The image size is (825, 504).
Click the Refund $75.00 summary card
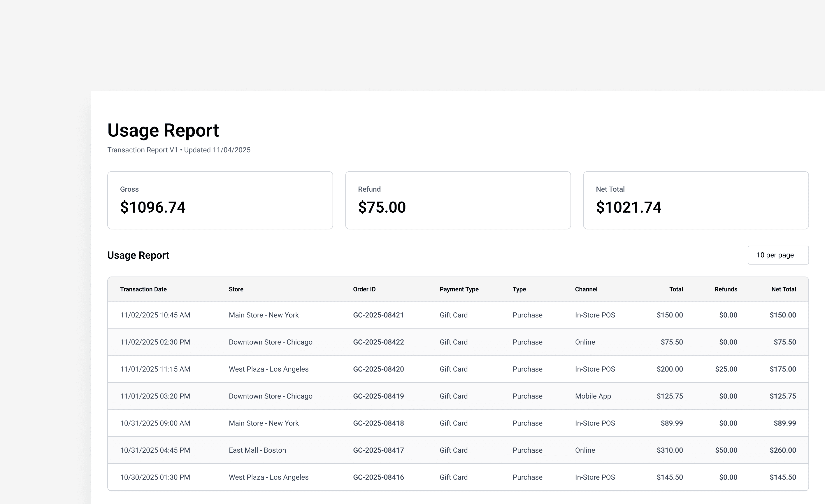click(458, 200)
